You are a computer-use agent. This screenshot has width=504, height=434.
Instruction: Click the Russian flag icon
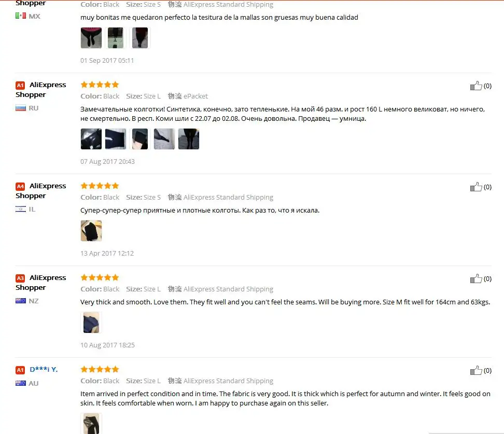[x=21, y=108]
